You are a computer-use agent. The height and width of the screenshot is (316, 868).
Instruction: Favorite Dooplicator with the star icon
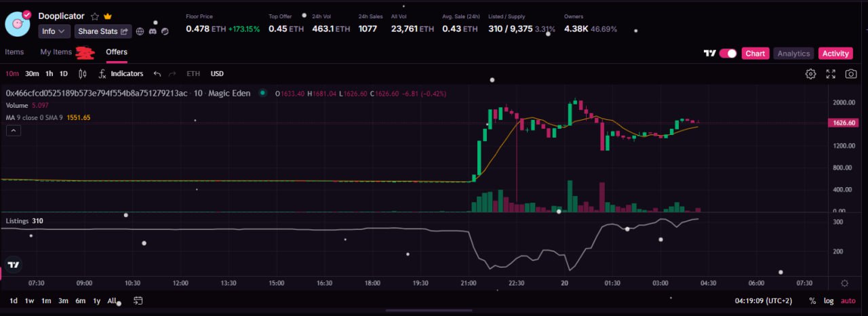point(95,16)
